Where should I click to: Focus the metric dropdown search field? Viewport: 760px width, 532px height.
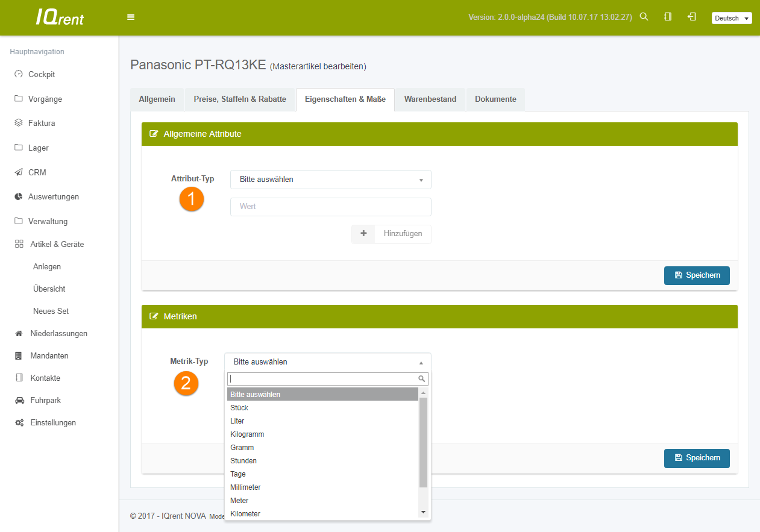(x=328, y=379)
